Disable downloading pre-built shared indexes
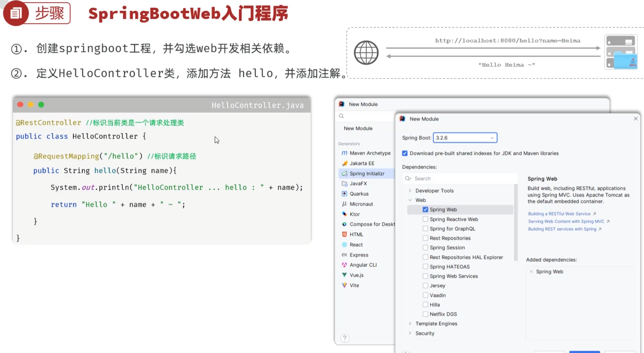644x353 pixels. coord(405,153)
